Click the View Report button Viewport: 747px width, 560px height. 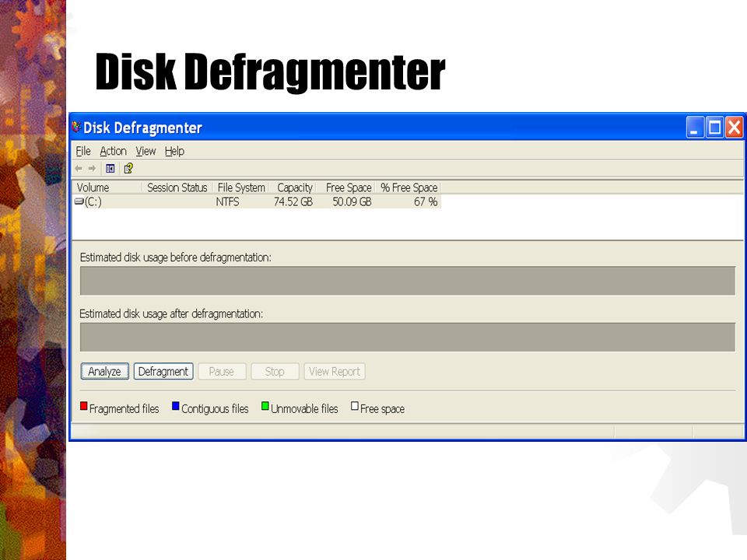click(335, 372)
